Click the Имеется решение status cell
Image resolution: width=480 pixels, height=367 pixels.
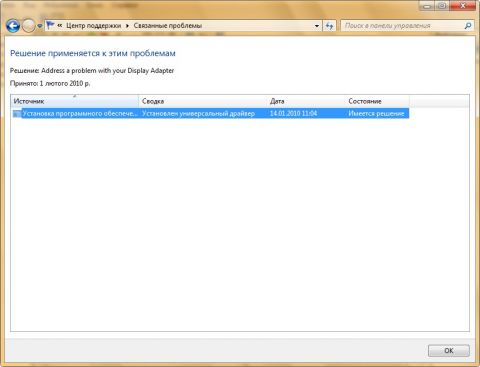point(376,113)
